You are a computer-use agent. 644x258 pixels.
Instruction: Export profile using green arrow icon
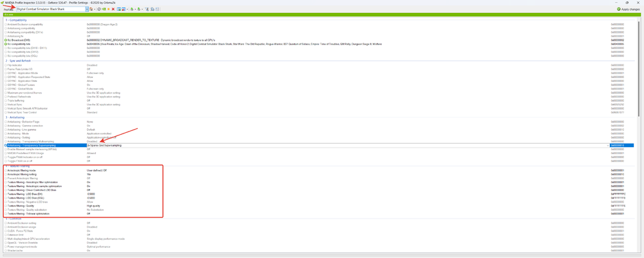coord(131,9)
